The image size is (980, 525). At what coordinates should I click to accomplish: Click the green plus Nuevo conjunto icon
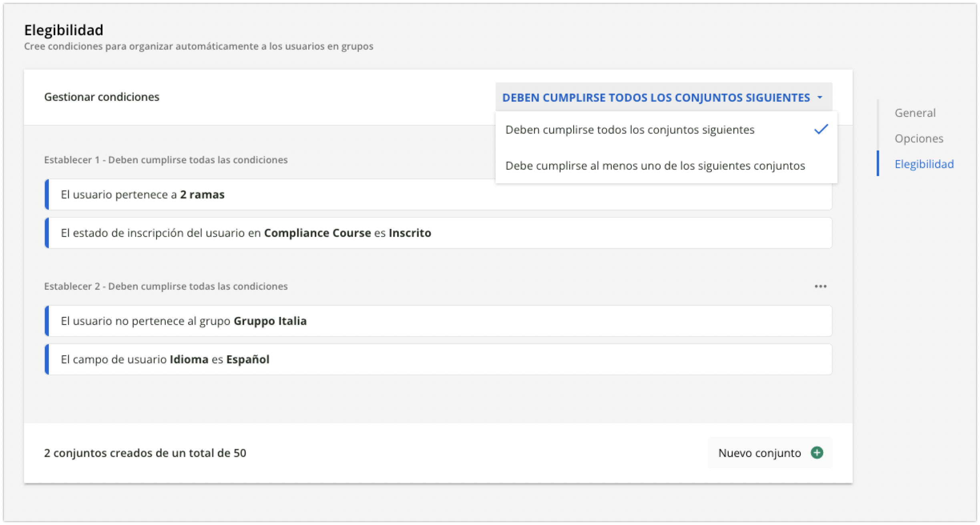817,453
